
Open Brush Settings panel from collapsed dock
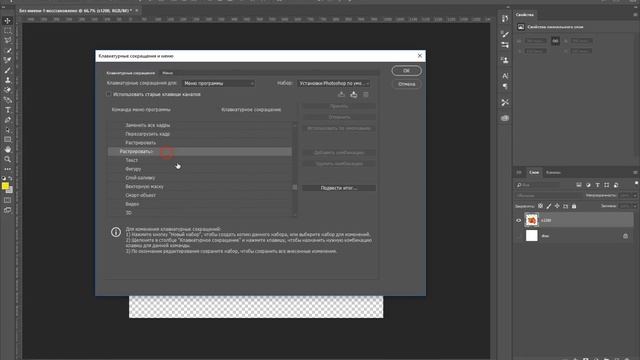(x=505, y=34)
